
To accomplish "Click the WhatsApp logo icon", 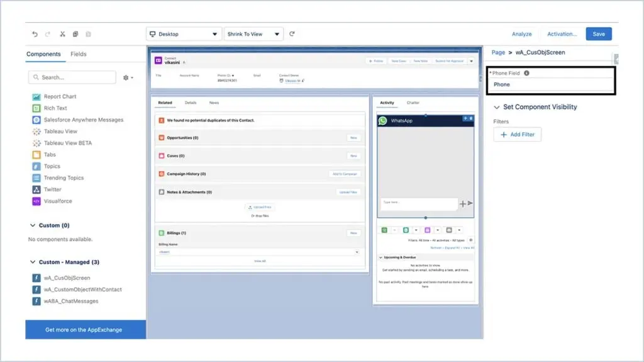I will point(383,120).
